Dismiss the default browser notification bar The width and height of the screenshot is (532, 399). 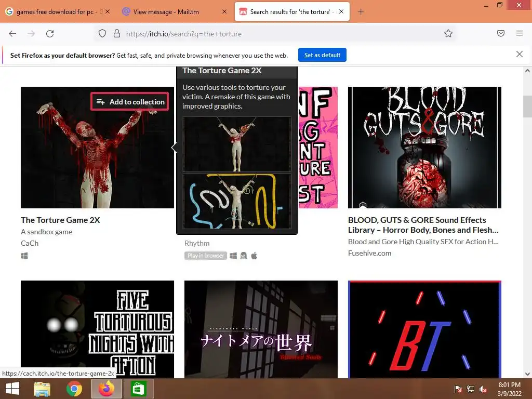[x=520, y=54]
